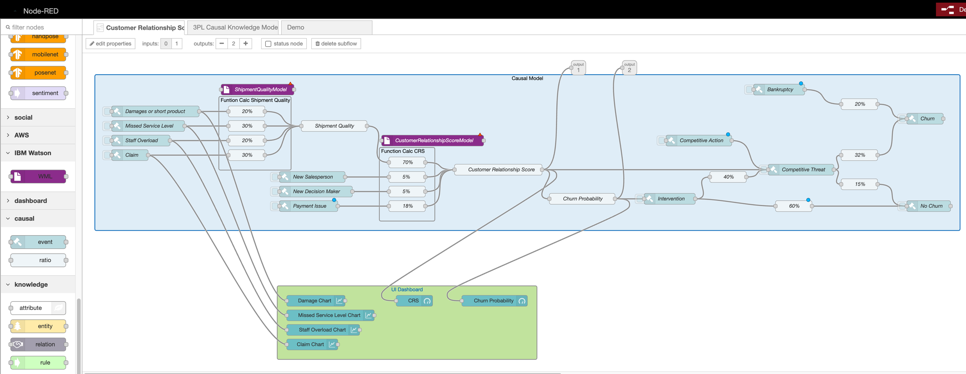The image size is (966, 374).
Task: Click the subflow output 2 port node
Action: click(629, 67)
